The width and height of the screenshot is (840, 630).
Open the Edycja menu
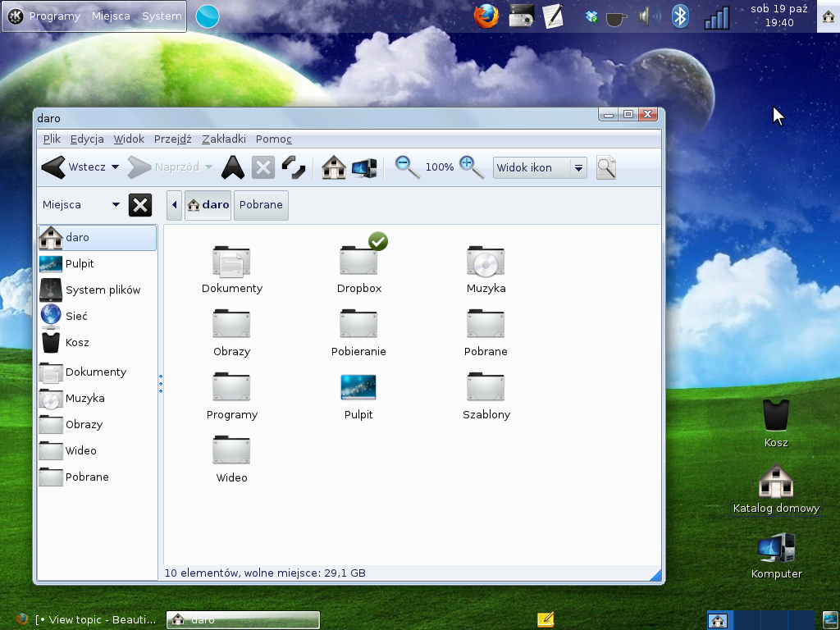87,139
